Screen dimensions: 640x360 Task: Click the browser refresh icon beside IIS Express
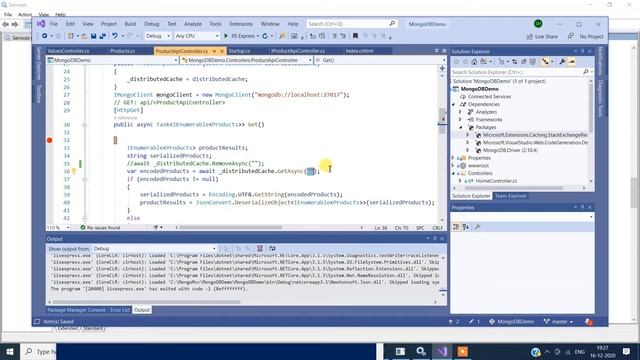[x=265, y=36]
